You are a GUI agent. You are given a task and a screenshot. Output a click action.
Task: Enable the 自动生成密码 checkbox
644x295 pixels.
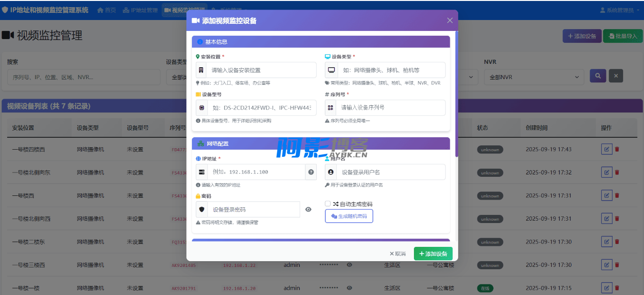pyautogui.click(x=328, y=204)
